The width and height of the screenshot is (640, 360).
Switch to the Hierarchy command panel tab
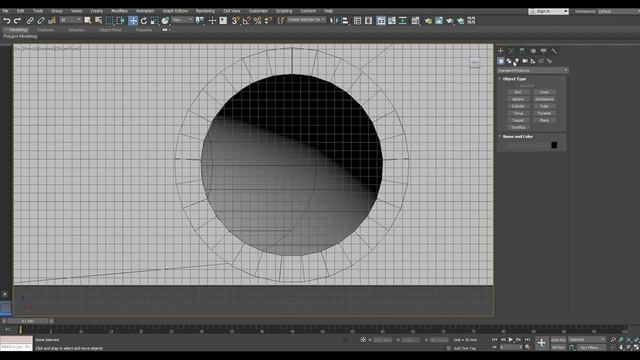pyautogui.click(x=522, y=51)
